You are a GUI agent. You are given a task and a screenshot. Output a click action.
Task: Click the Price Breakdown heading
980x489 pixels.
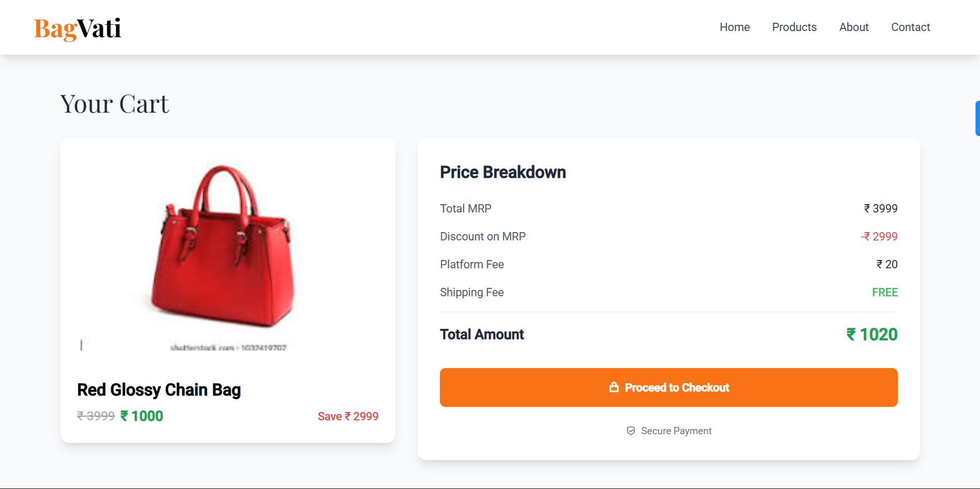tap(502, 172)
